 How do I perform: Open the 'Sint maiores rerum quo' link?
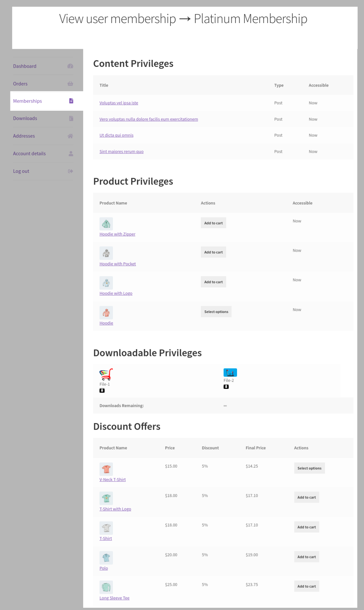(121, 152)
